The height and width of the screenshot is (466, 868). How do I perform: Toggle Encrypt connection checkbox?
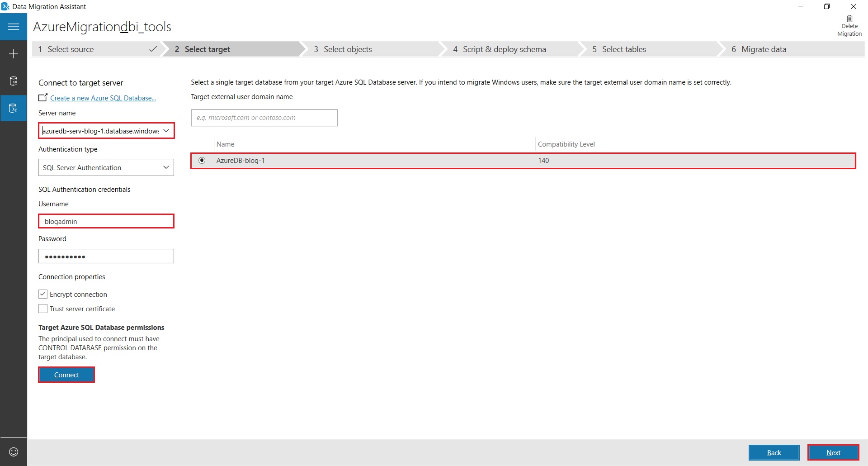(x=43, y=294)
